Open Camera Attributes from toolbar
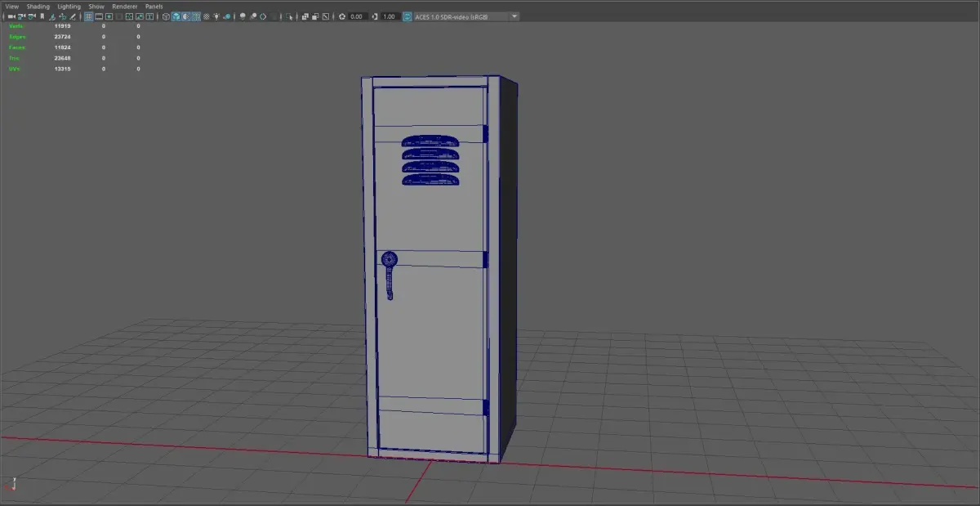Viewport: 980px width, 506px height. 32,16
